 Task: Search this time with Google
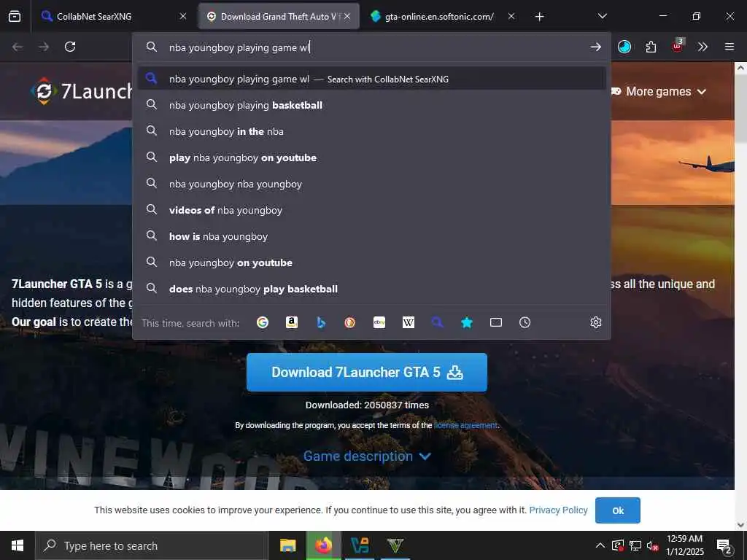[x=263, y=322]
